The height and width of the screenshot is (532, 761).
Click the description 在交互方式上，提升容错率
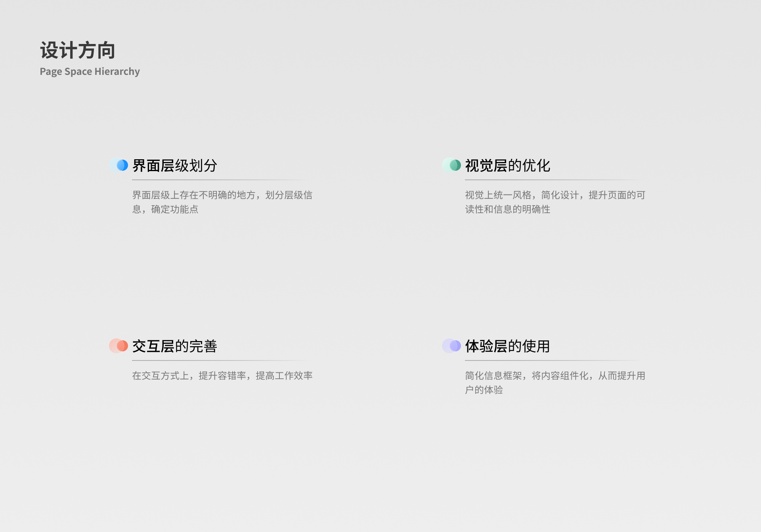click(x=222, y=376)
